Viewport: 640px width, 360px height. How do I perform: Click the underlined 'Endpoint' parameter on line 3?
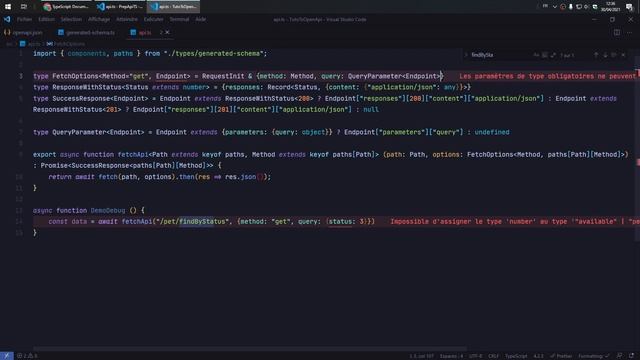coord(171,76)
